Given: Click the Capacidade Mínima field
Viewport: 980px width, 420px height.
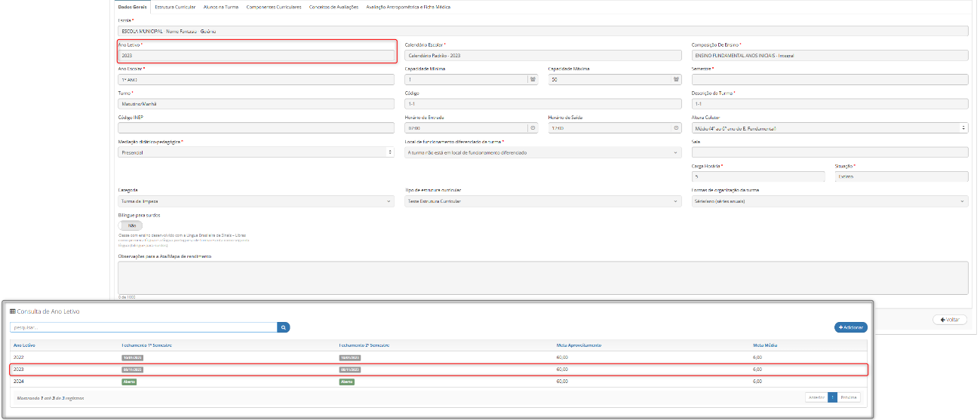Looking at the screenshot, I should (465, 79).
